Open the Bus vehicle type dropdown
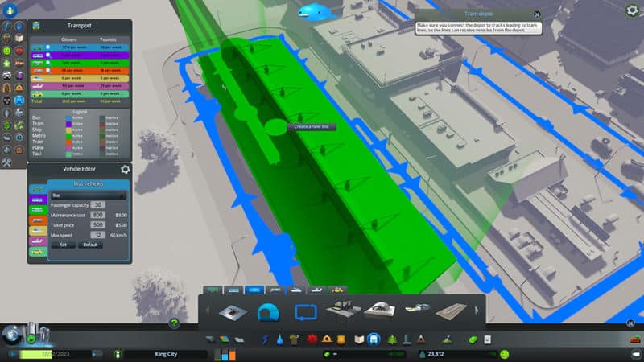 coord(88,195)
